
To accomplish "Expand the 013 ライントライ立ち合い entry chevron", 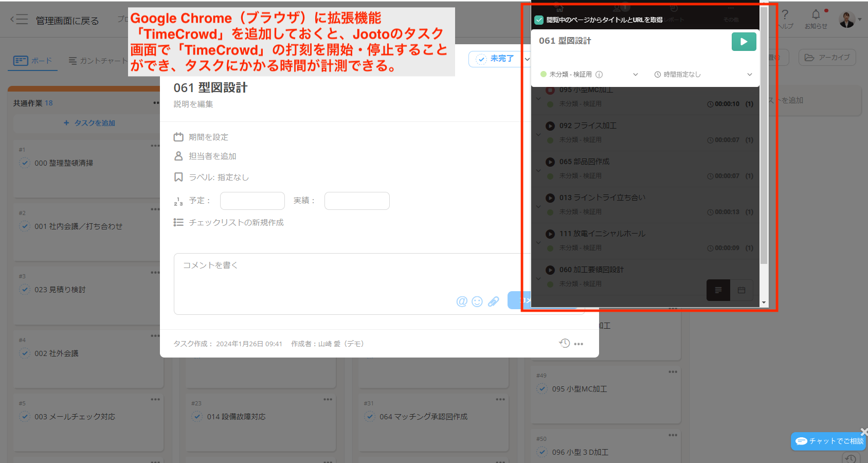I will [x=538, y=206].
